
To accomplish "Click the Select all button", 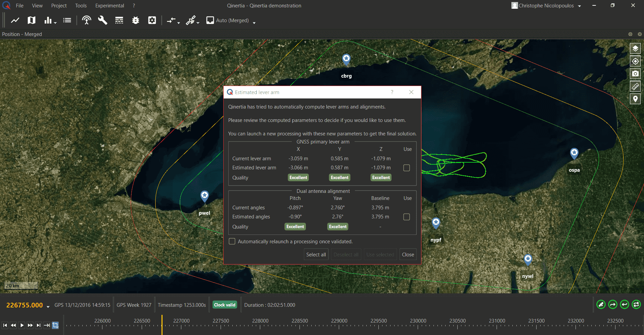I will click(x=316, y=255).
